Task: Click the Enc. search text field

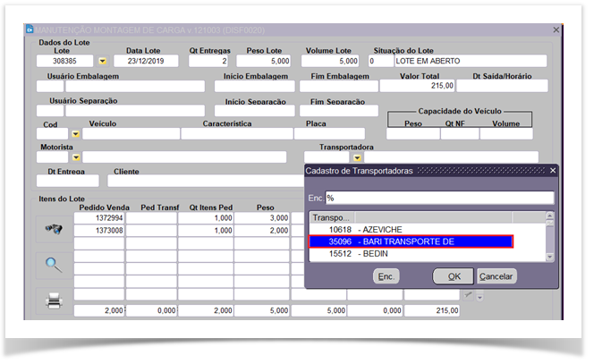Action: [439, 198]
